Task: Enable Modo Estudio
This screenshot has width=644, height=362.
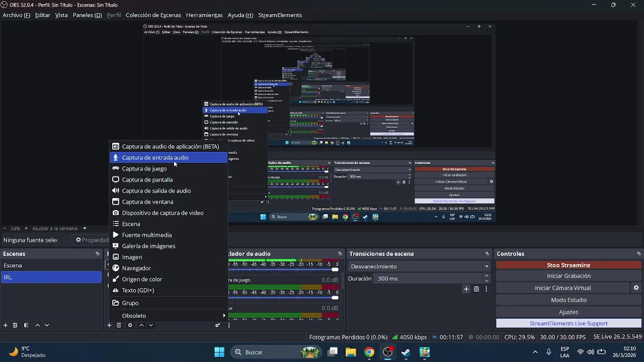Action: pyautogui.click(x=569, y=300)
